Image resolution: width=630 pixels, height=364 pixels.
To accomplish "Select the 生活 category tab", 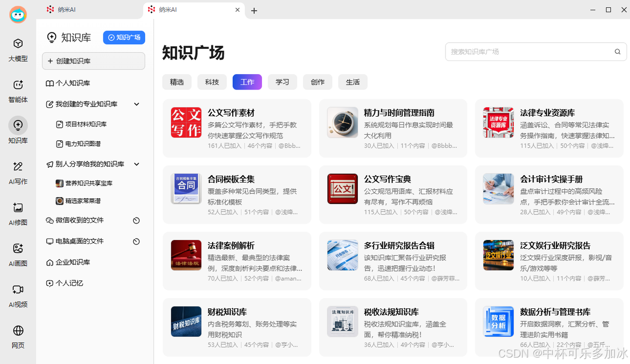I will point(353,82).
